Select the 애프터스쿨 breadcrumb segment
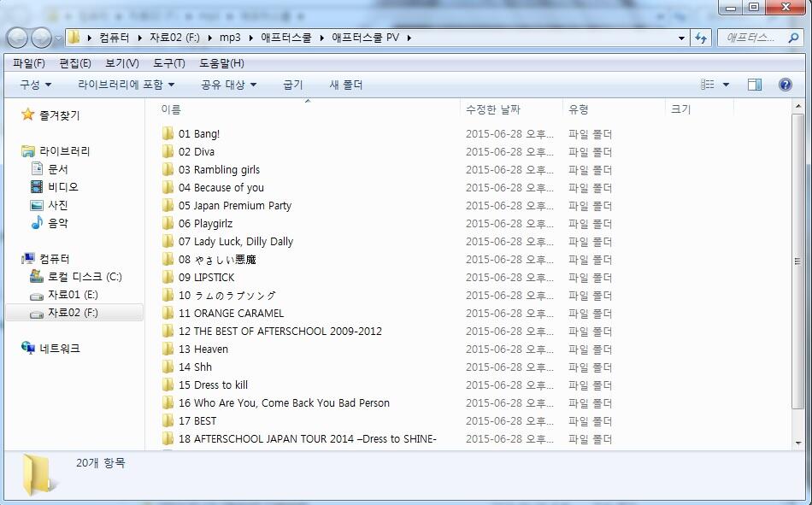This screenshot has width=812, height=505. tap(285, 38)
